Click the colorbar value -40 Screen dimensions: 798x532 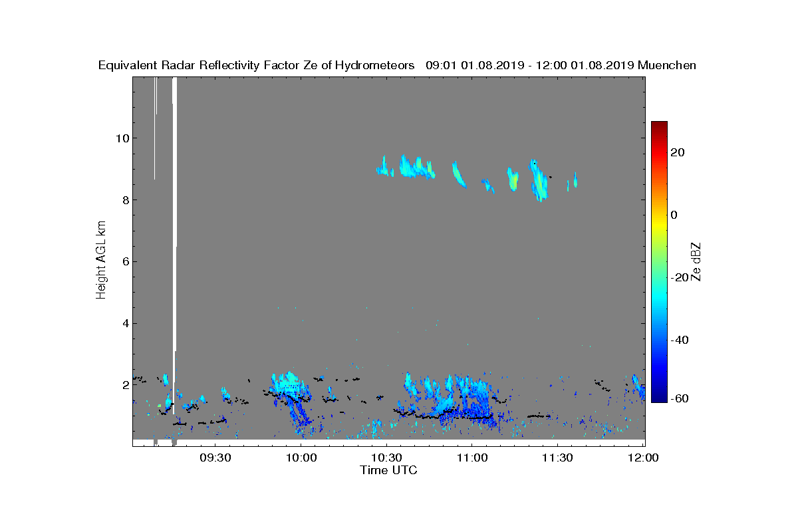679,340
